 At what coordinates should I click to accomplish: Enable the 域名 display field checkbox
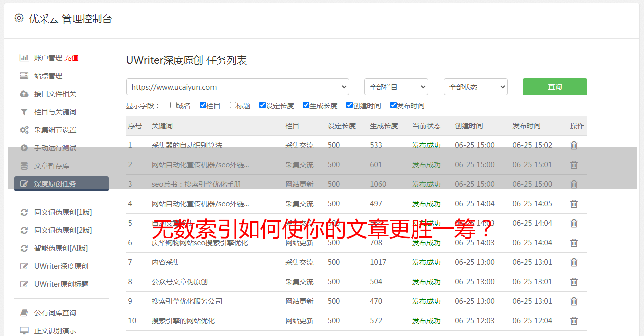(x=173, y=105)
